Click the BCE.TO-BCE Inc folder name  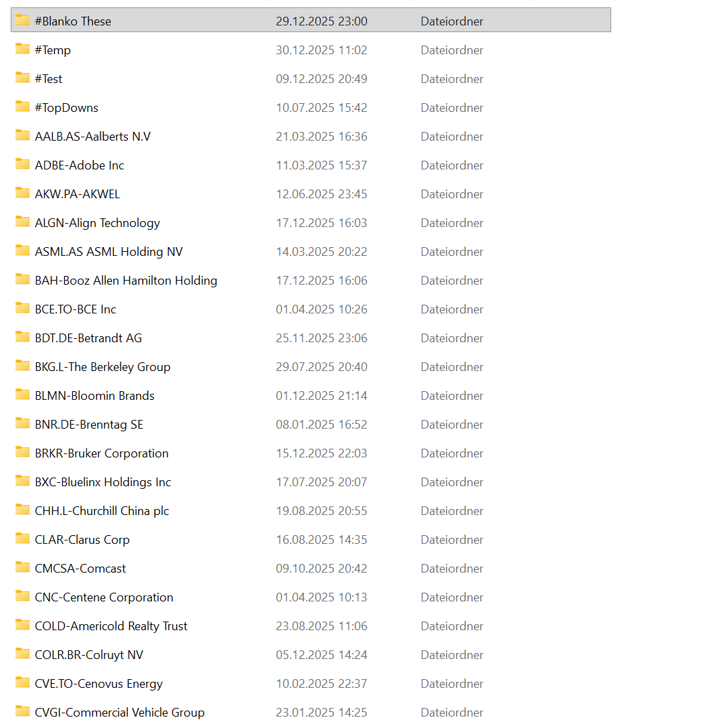coord(75,309)
